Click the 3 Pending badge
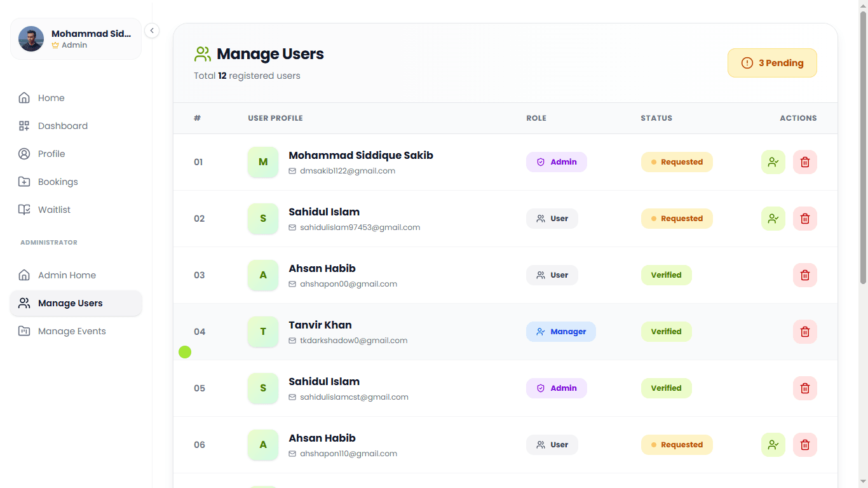The width and height of the screenshot is (868, 488). point(772,63)
